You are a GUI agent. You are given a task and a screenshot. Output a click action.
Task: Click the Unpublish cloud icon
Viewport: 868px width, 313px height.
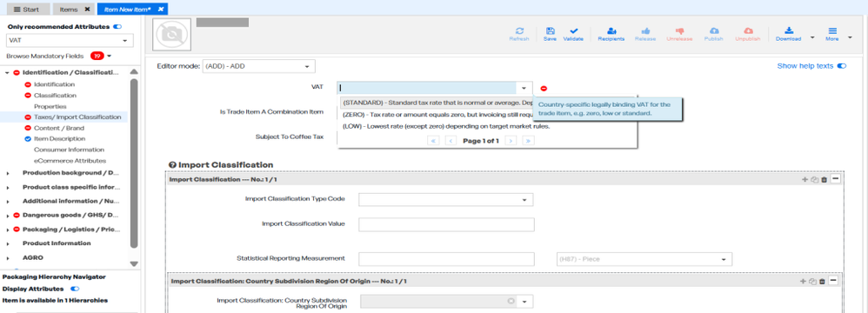tap(748, 31)
